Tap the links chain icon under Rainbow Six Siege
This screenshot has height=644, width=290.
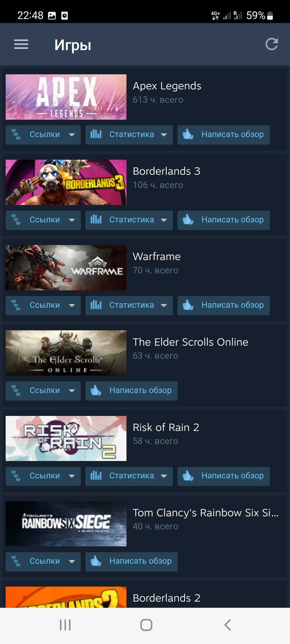coord(16,561)
